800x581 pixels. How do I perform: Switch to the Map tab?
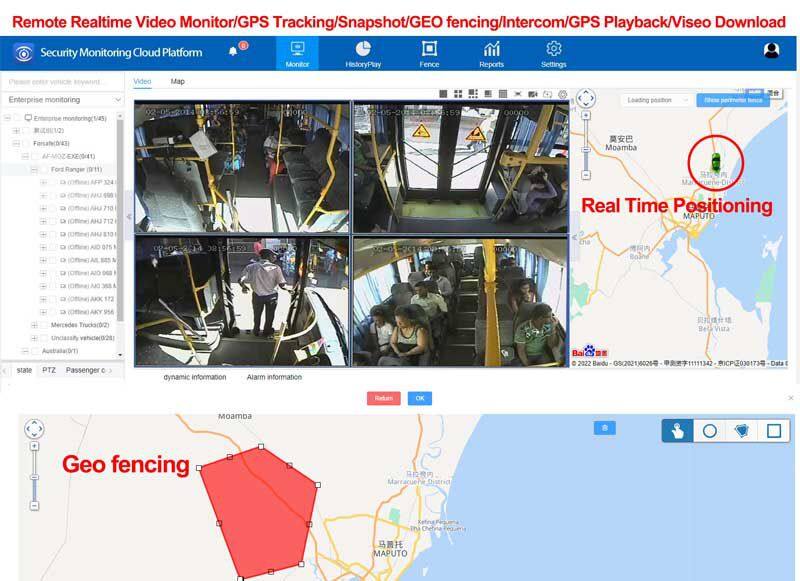177,81
